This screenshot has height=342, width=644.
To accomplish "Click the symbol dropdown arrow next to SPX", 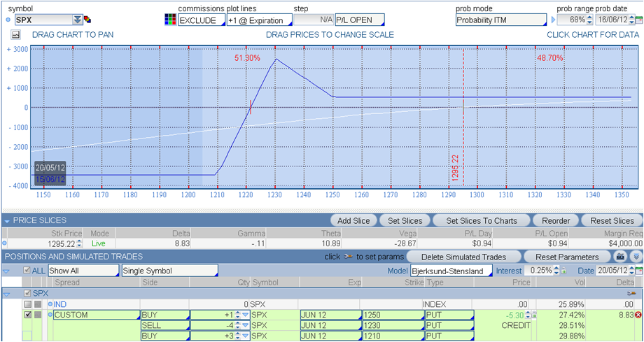I will click(77, 20).
